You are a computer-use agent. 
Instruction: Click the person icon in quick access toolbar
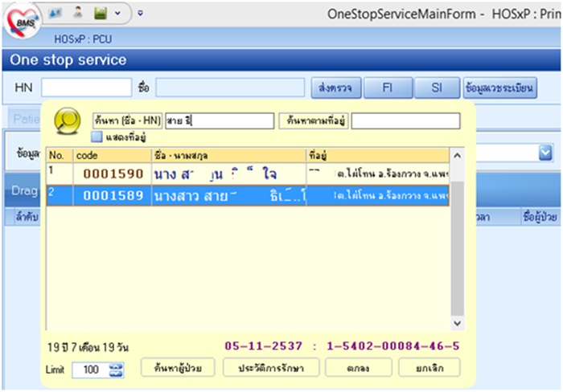coord(77,13)
